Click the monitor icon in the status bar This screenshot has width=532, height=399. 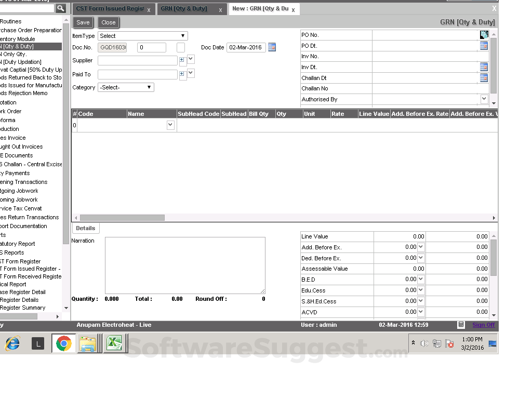(460, 324)
